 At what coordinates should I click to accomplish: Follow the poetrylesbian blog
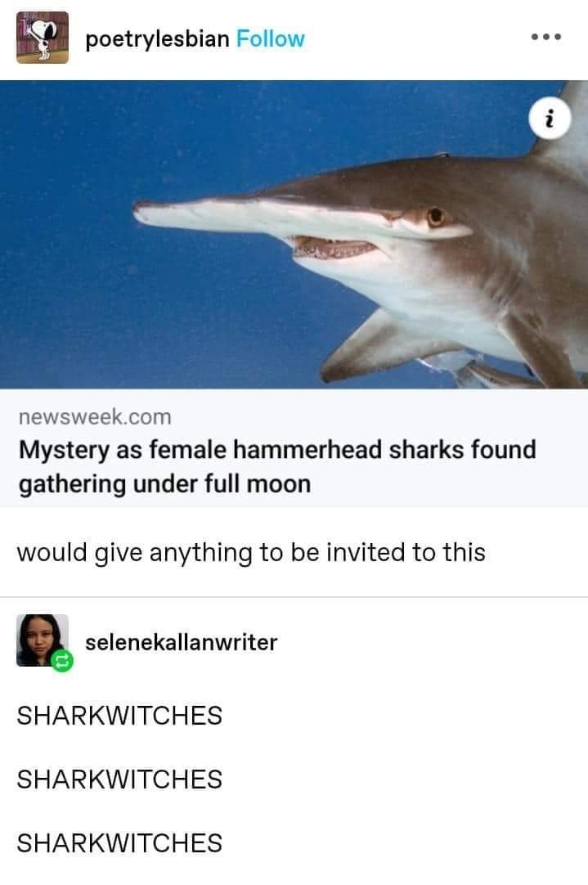[x=271, y=39]
